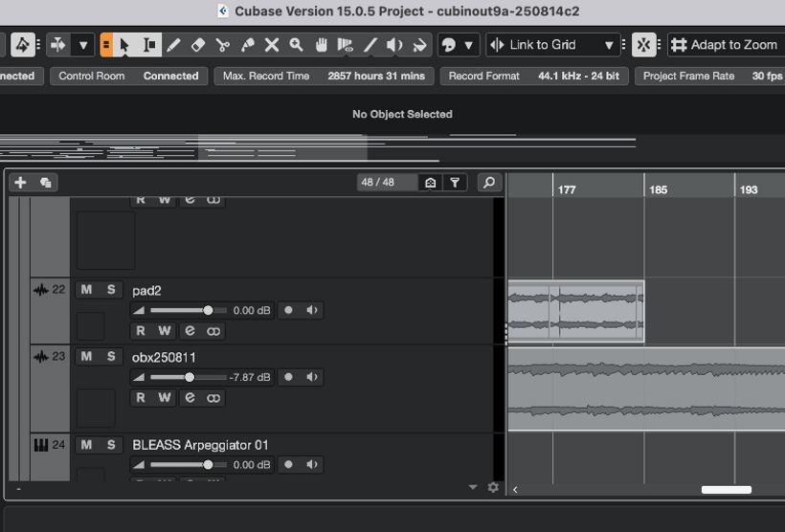Select the Time Warp tool

point(345,45)
